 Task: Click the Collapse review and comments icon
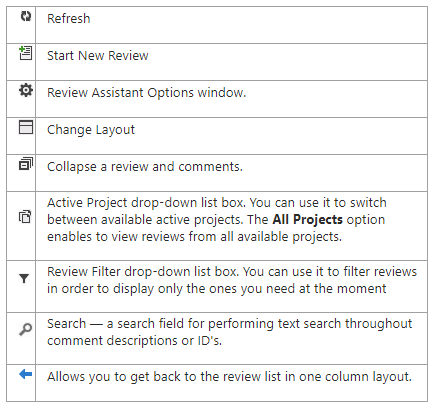(26, 164)
